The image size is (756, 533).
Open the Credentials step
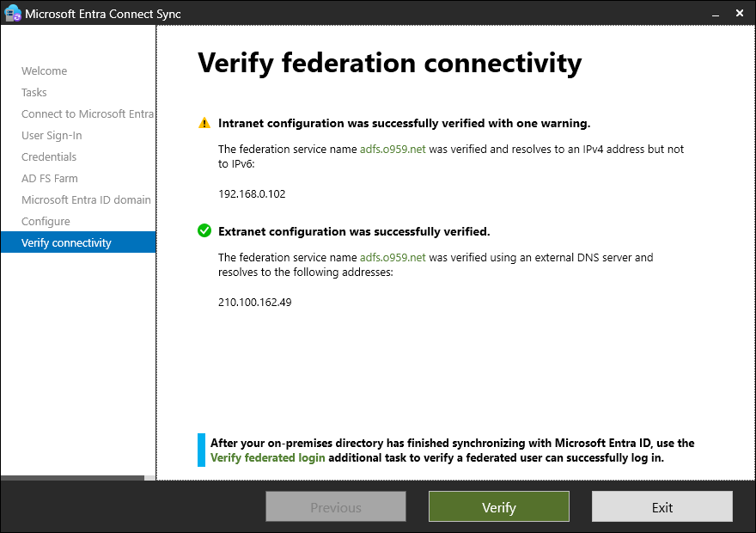(49, 156)
